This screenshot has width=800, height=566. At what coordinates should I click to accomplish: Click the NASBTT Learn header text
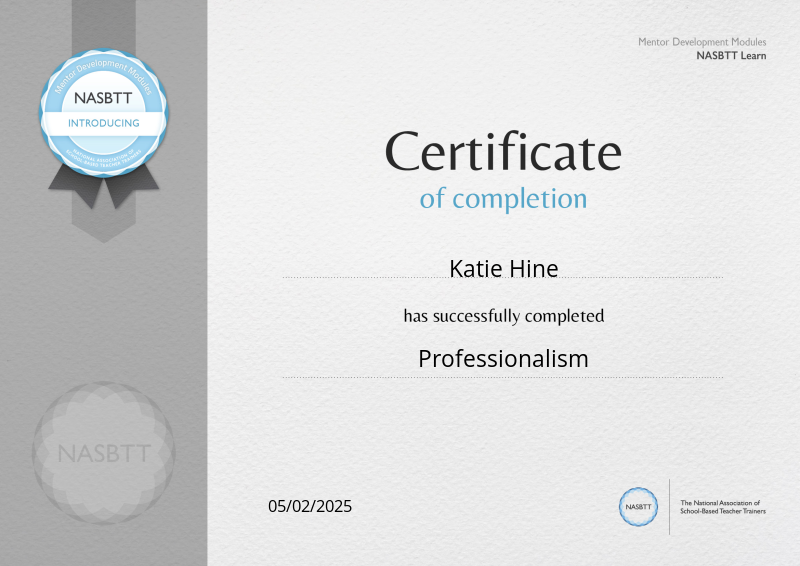(x=731, y=56)
